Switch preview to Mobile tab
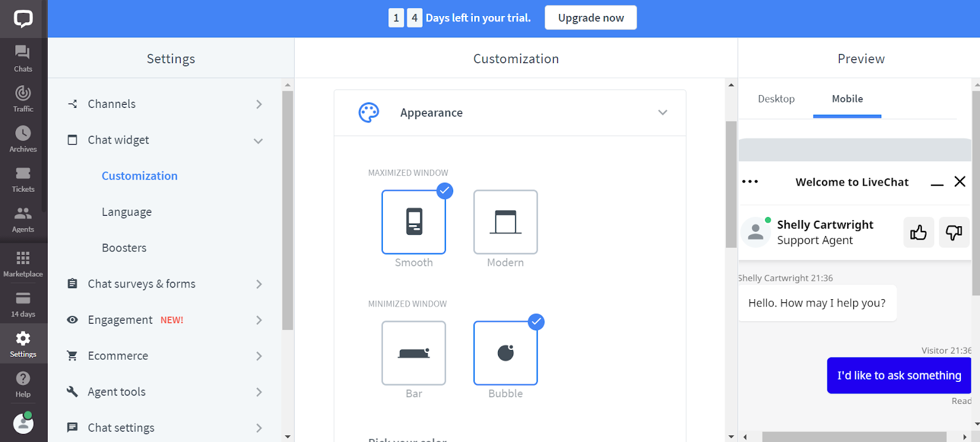This screenshot has width=980, height=442. [x=847, y=99]
